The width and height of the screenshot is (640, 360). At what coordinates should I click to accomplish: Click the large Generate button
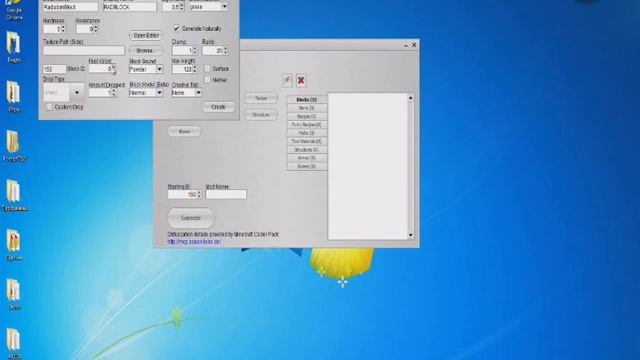(191, 218)
